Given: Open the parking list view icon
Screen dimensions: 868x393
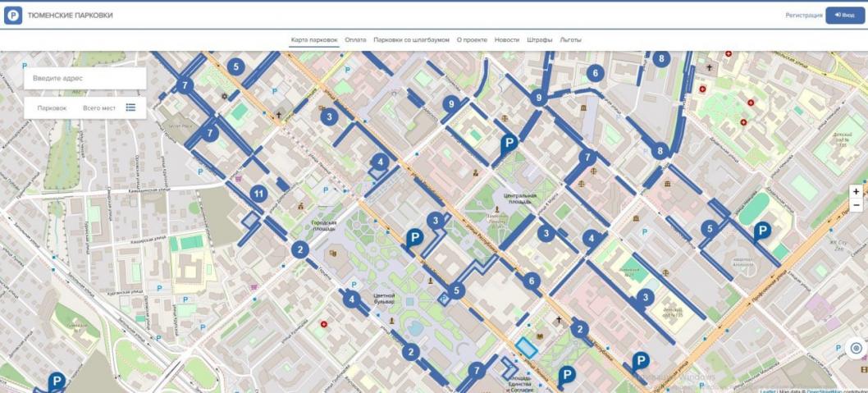Looking at the screenshot, I should coord(130,107).
